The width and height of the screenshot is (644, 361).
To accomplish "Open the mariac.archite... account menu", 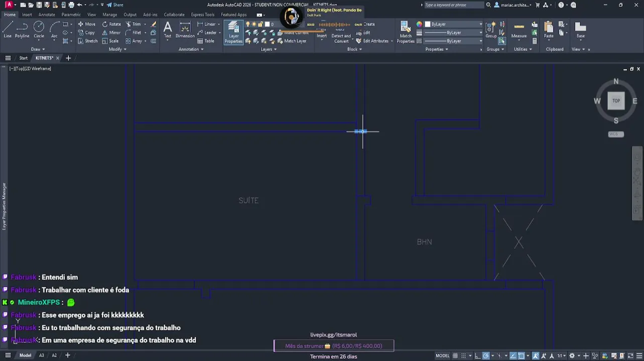I will coord(513,5).
